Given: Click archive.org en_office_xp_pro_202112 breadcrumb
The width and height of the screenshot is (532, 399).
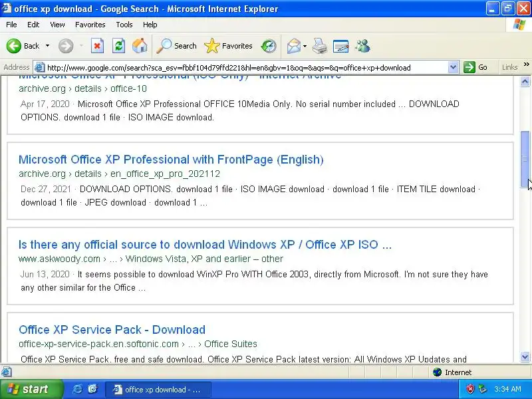Looking at the screenshot, I should click(120, 174).
